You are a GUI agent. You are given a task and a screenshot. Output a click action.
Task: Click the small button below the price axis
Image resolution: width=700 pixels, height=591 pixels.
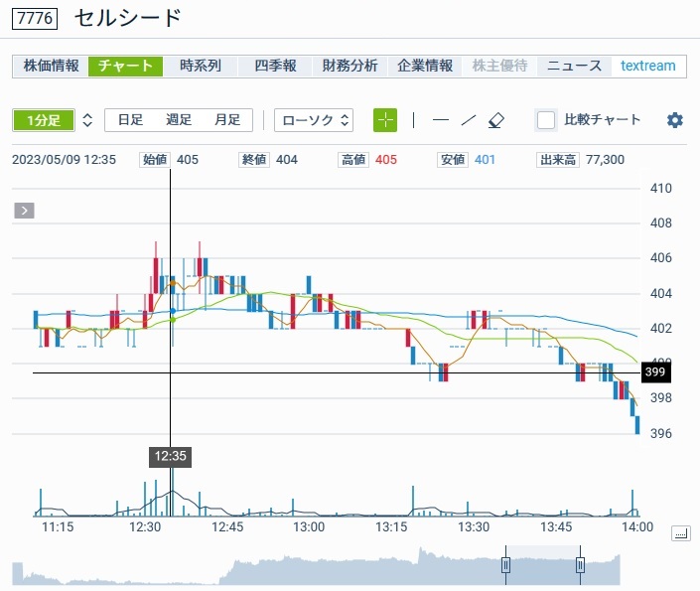[680, 533]
